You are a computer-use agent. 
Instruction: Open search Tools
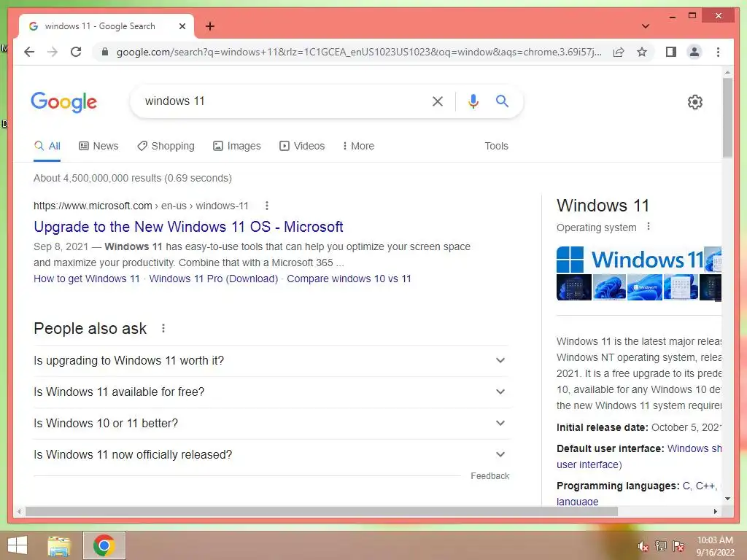tap(496, 146)
